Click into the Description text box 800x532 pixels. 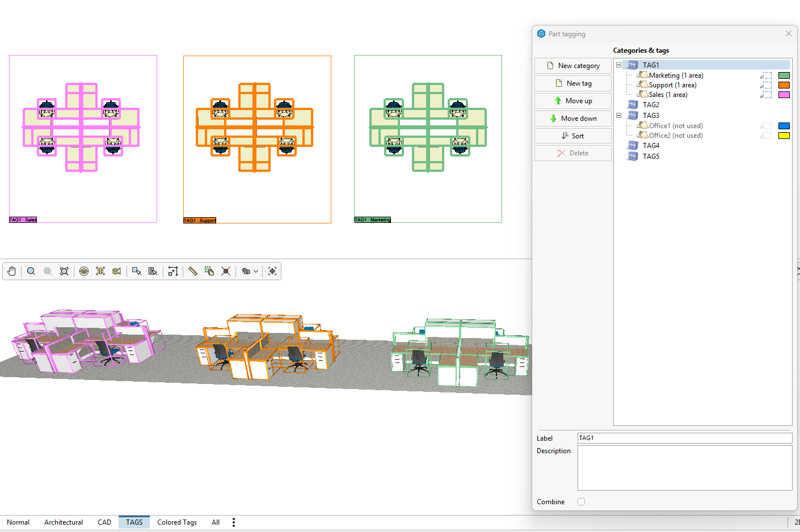684,467
